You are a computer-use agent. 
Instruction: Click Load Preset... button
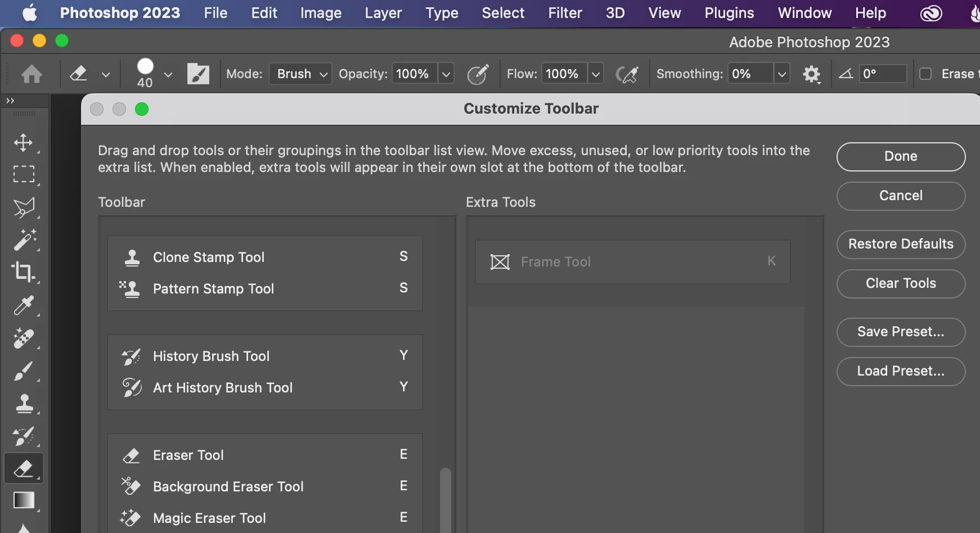pyautogui.click(x=901, y=371)
